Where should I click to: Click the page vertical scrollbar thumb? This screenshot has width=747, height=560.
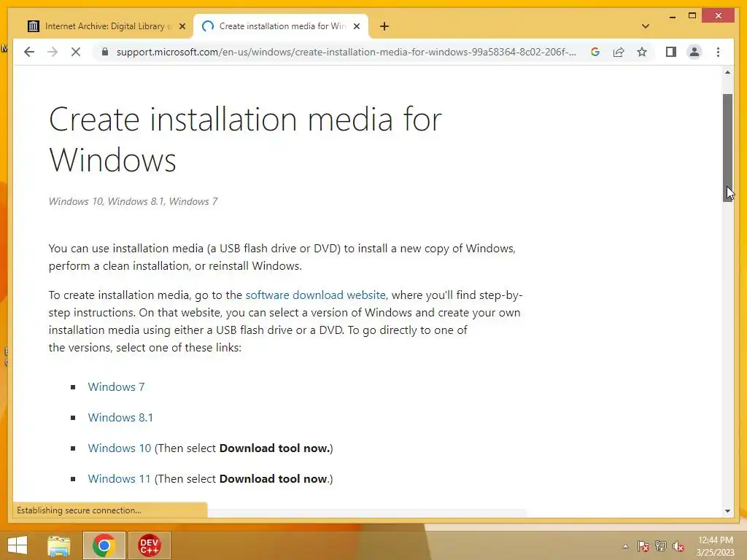(727, 147)
